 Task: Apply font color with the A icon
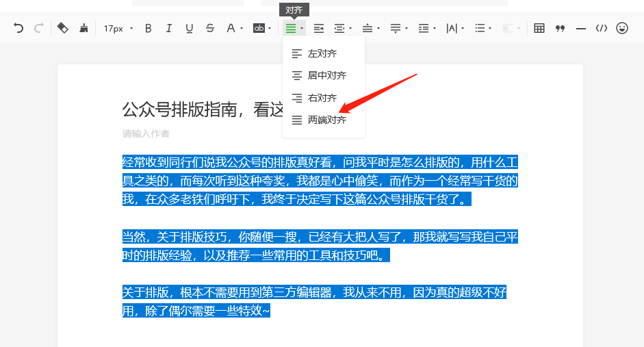231,28
